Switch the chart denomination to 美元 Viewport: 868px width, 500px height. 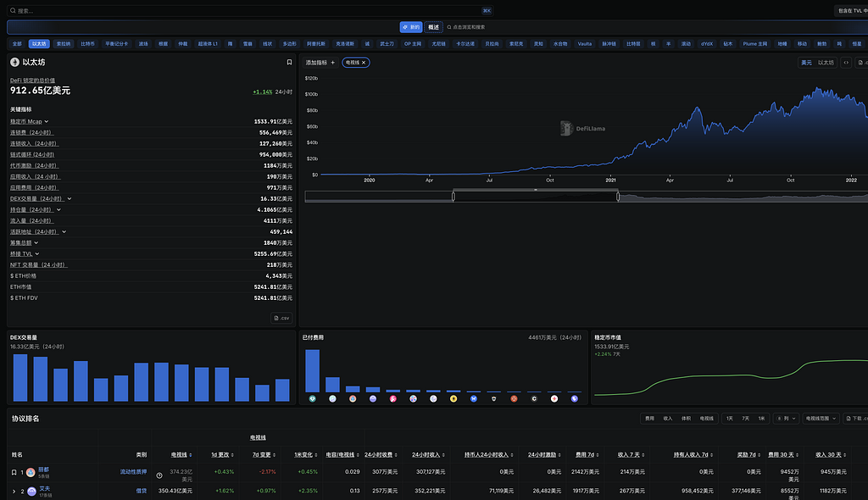[x=806, y=63]
